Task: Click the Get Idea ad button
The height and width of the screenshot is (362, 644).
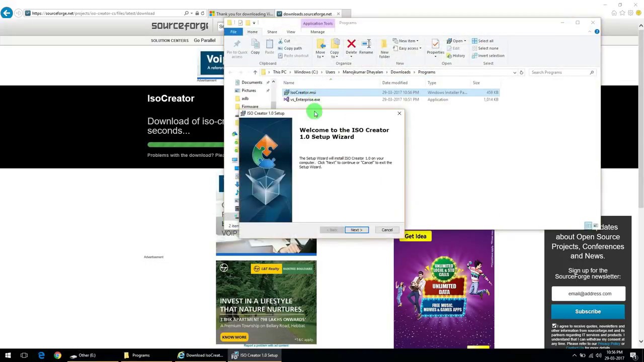Action: point(416,236)
